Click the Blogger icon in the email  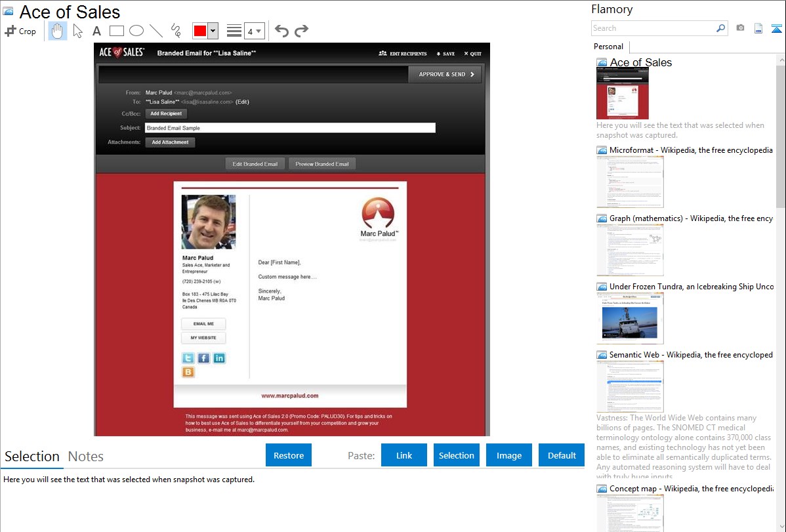188,372
